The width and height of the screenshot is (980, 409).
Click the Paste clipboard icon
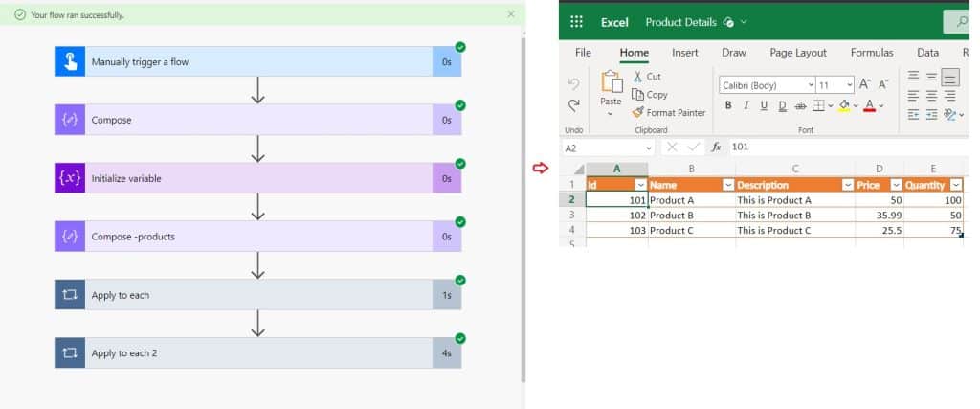point(612,82)
